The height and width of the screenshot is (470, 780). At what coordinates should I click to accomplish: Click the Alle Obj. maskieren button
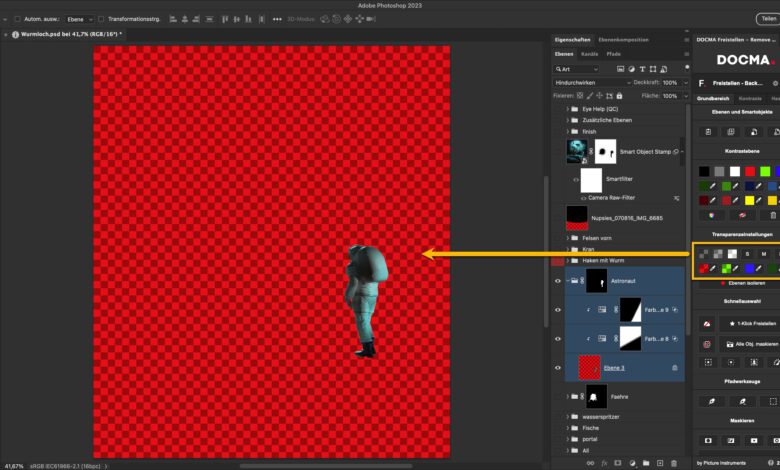[748, 344]
